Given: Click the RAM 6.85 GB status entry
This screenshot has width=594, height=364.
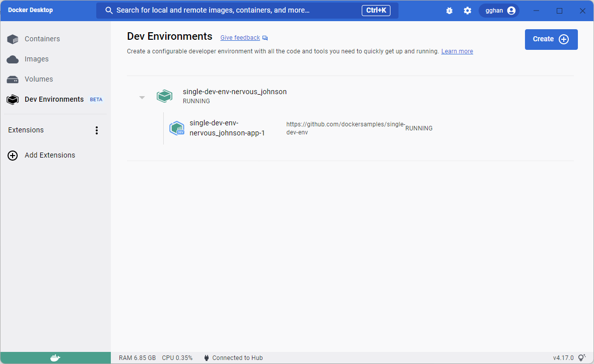Looking at the screenshot, I should pyautogui.click(x=137, y=357).
